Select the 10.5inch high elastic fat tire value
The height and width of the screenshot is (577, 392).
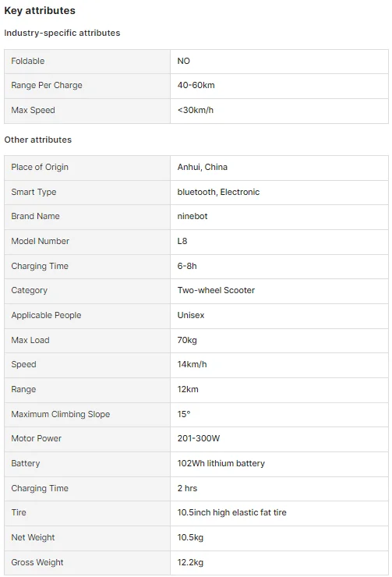click(231, 512)
